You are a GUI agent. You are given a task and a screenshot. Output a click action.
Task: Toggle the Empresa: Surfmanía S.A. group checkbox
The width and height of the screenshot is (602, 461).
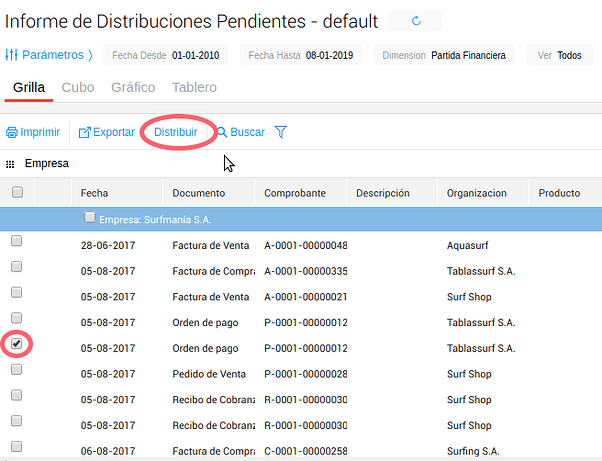(x=90, y=217)
